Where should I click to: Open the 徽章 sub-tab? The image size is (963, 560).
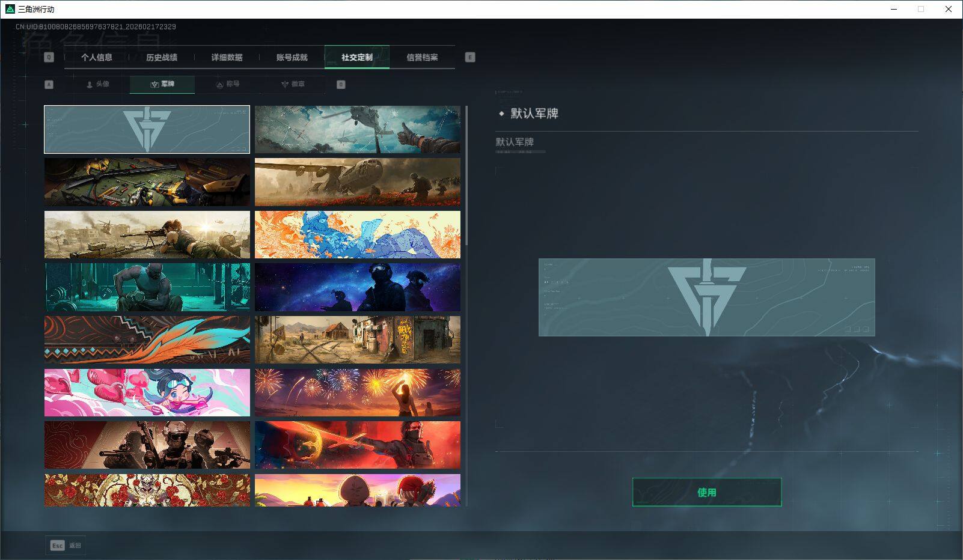tap(292, 85)
